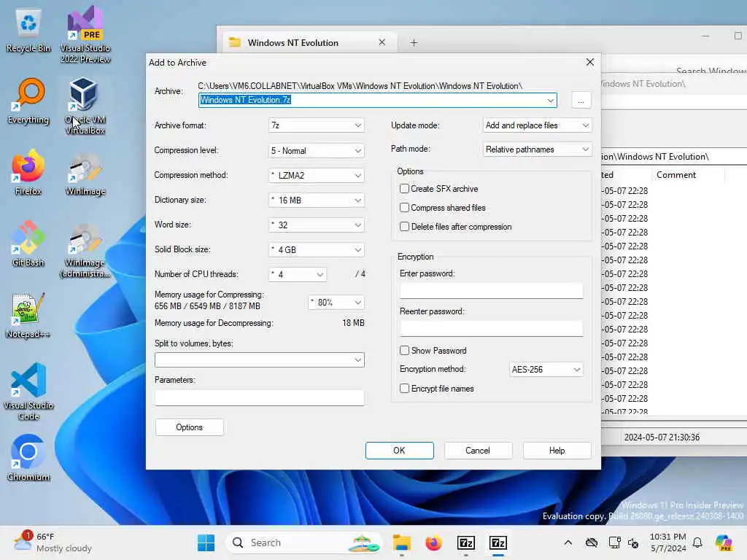Select the WinImage (administrator) shortcut
The height and width of the screenshot is (560, 747).
[85, 250]
